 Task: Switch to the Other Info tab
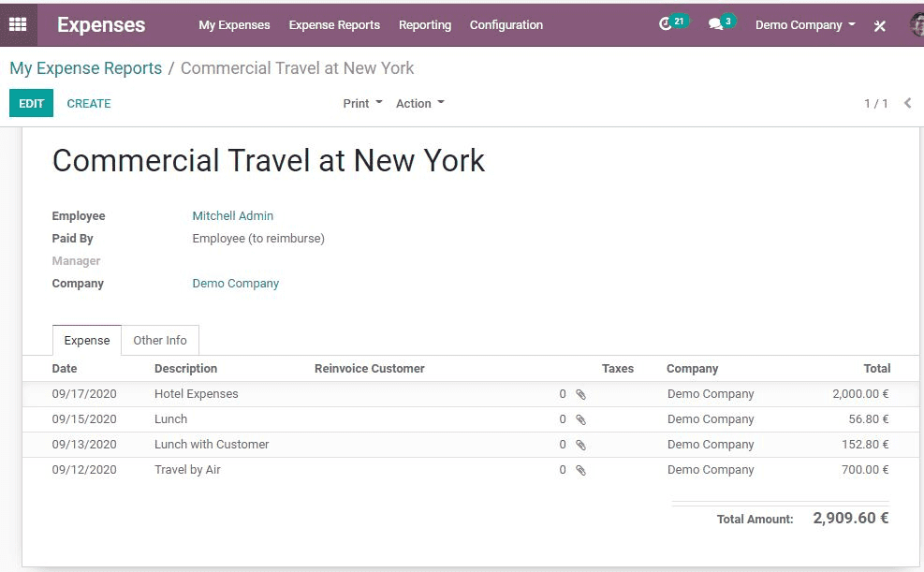click(160, 340)
